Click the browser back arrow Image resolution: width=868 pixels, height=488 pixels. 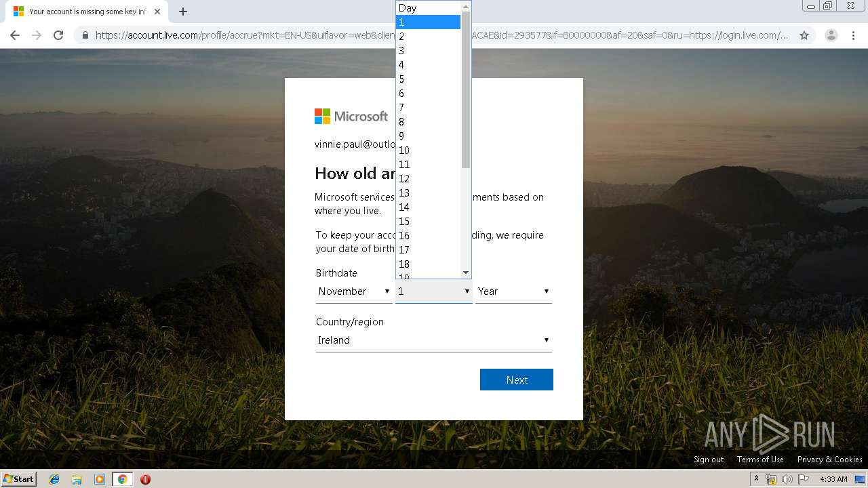click(15, 35)
